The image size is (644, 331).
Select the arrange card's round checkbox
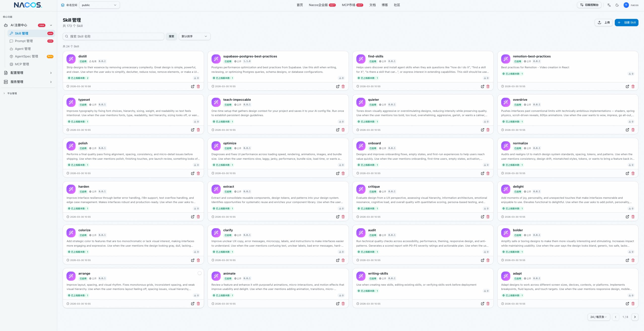(x=199, y=273)
